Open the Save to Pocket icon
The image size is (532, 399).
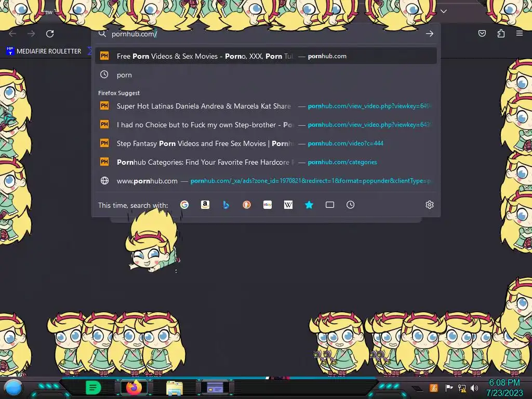[482, 33]
